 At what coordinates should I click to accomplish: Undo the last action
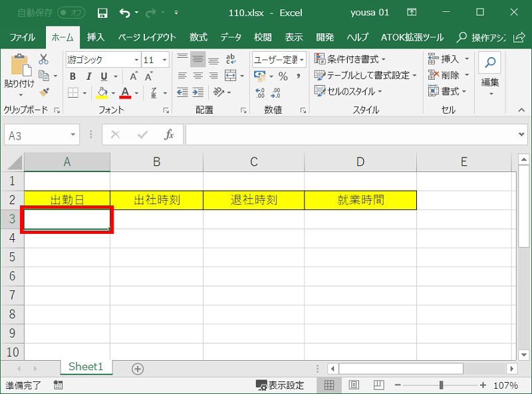124,13
